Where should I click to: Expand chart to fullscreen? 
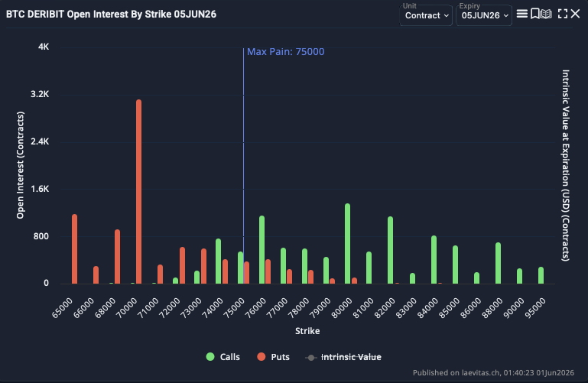click(x=563, y=14)
